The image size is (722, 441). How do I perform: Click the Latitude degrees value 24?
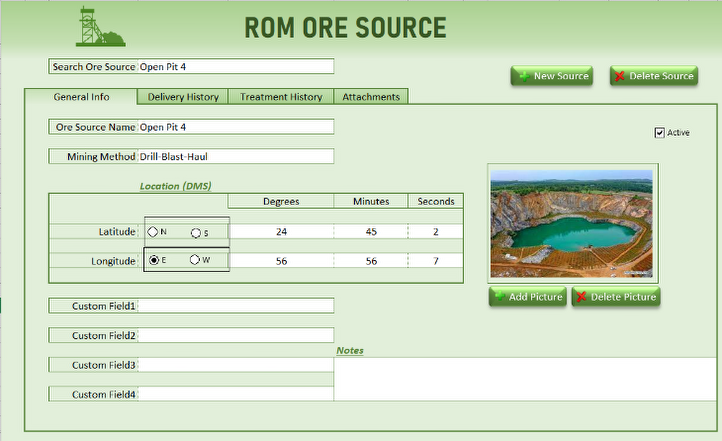tap(281, 232)
